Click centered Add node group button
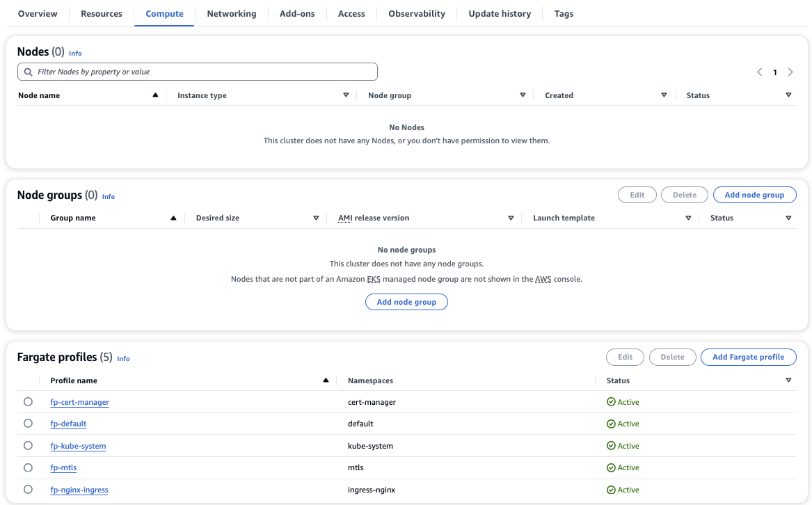This screenshot has width=812, height=505. [406, 302]
